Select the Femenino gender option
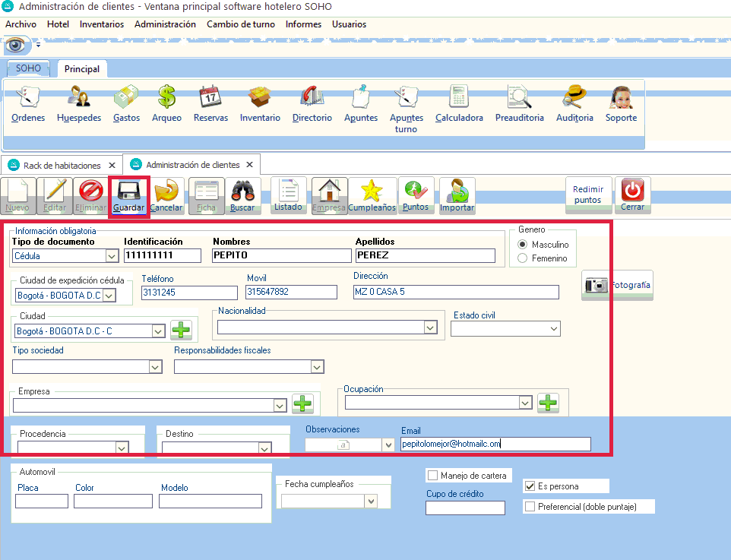 [522, 258]
